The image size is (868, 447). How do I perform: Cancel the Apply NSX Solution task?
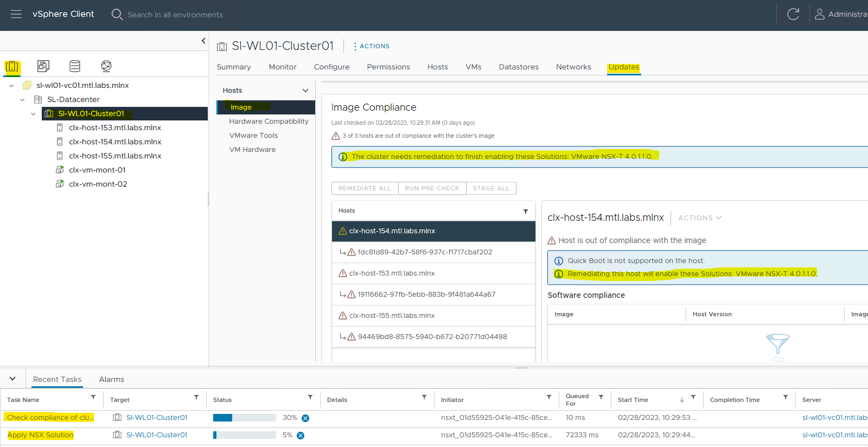point(301,435)
